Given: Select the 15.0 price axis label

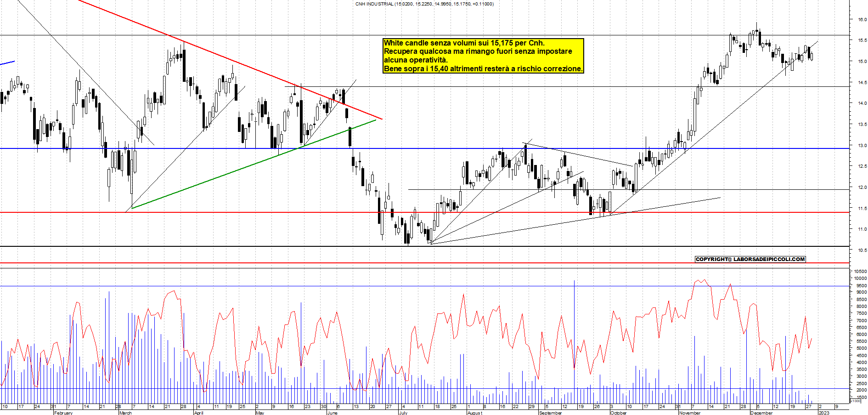Looking at the screenshot, I should pyautogui.click(x=862, y=61).
